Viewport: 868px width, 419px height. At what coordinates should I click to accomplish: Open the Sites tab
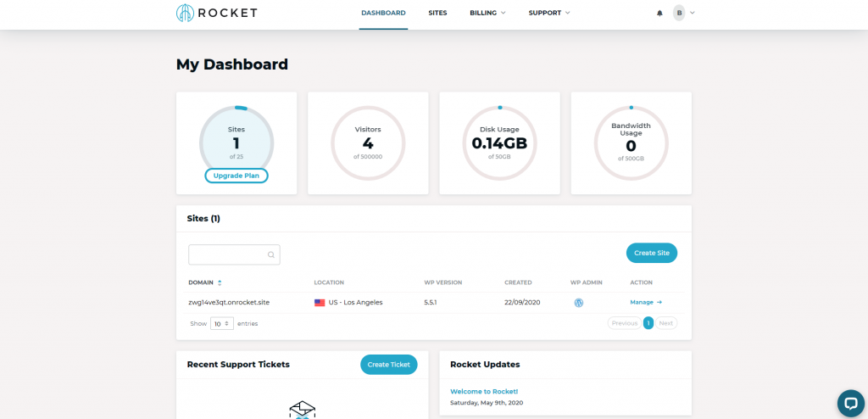click(x=437, y=13)
